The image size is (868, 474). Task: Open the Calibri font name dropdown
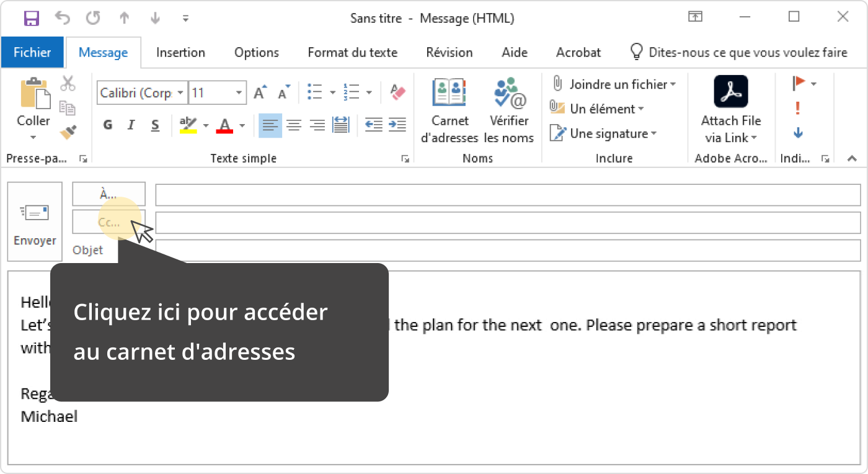180,93
